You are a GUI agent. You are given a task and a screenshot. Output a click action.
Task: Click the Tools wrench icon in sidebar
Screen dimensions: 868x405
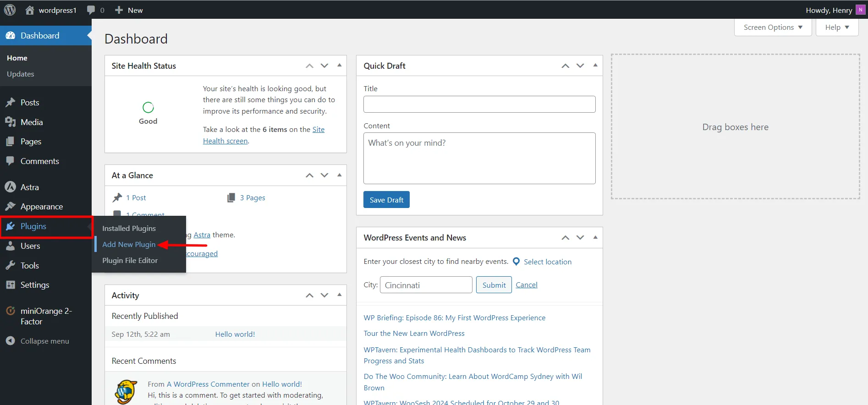tap(10, 265)
